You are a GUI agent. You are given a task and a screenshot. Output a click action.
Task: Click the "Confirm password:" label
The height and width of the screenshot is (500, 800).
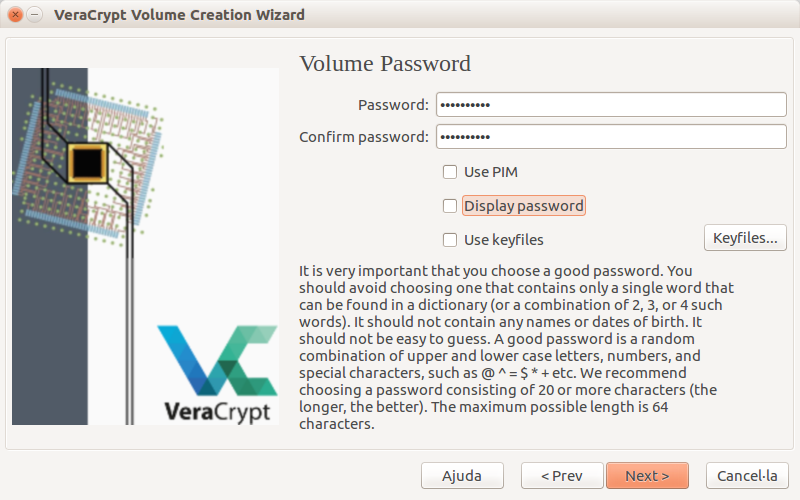[364, 137]
